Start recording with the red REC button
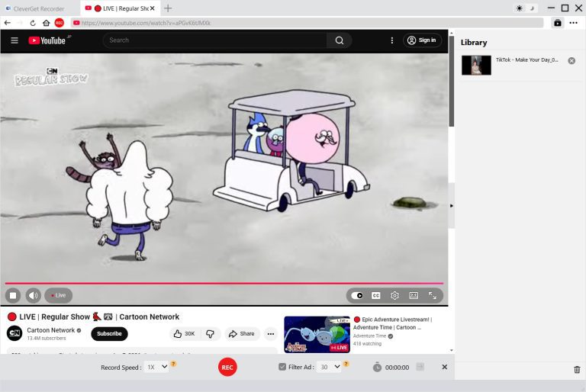 pyautogui.click(x=227, y=367)
